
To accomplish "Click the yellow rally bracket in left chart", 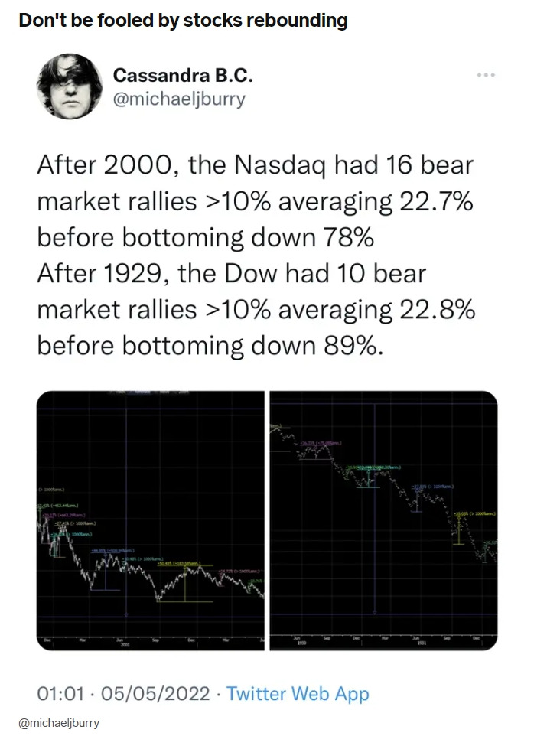I will pyautogui.click(x=185, y=584).
